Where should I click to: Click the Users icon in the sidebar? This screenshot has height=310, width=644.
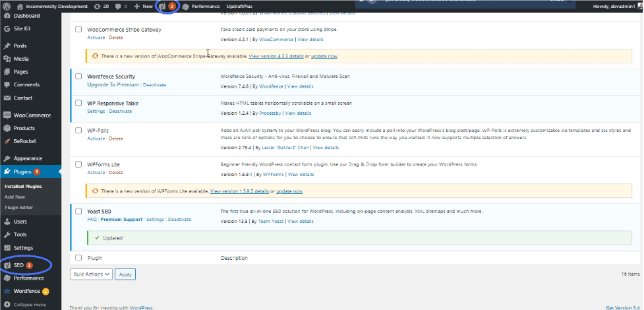coord(7,222)
